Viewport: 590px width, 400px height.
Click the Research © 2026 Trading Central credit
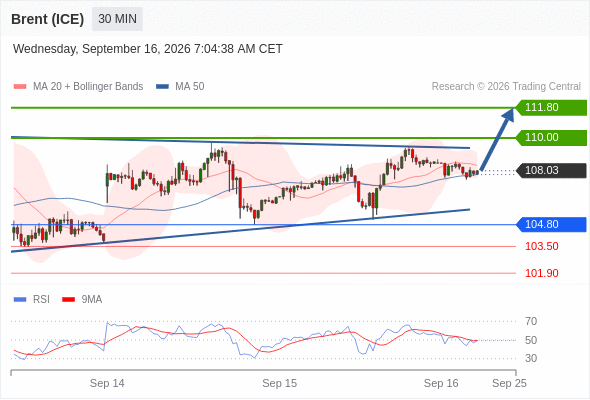[506, 87]
